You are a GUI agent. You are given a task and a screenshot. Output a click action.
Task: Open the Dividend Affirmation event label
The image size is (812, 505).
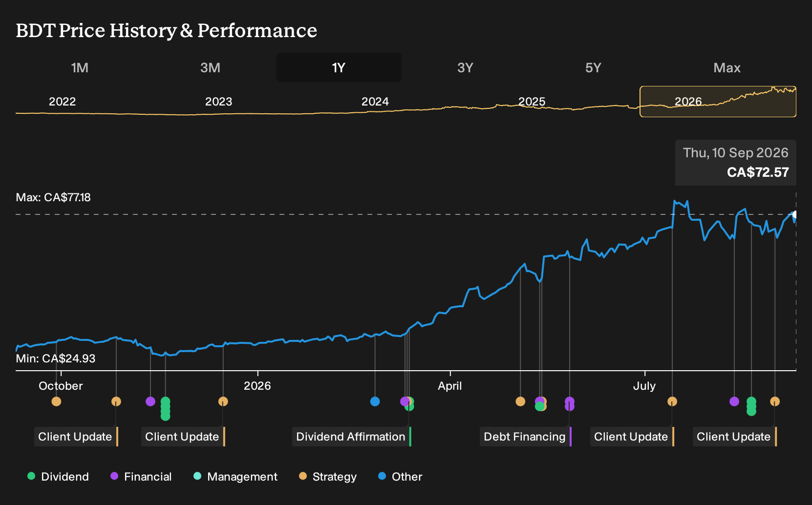[352, 437]
